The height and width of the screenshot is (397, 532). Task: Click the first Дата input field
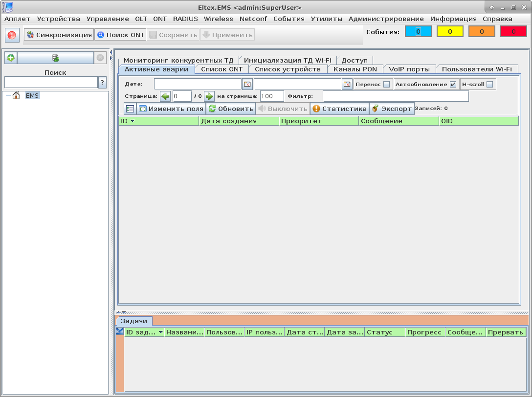coord(198,84)
